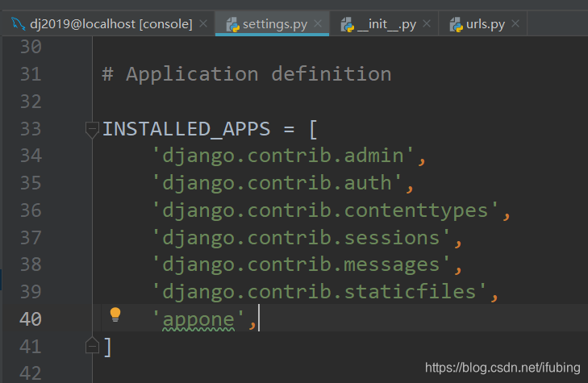The image size is (588, 383).
Task: Click the Python file icon on urls.py tab
Action: [x=456, y=24]
